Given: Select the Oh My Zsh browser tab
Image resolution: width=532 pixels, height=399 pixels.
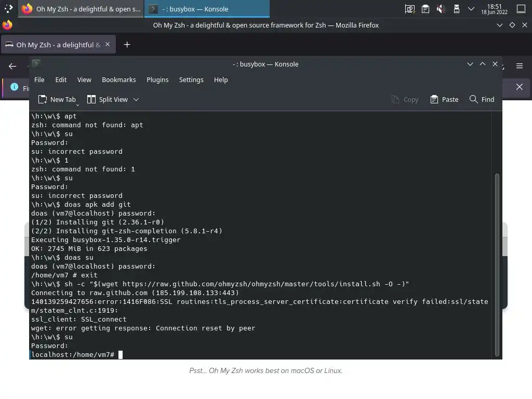Looking at the screenshot, I should 58,45.
